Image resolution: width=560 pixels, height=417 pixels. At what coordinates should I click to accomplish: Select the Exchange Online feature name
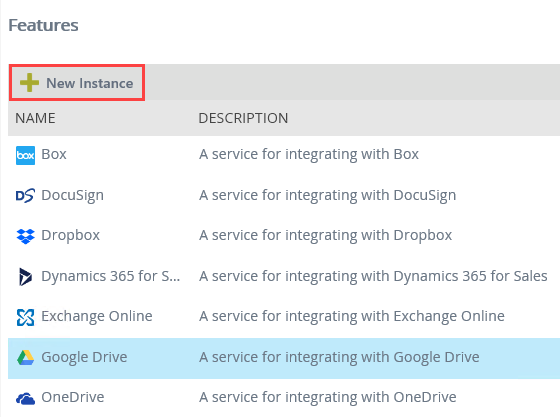tap(97, 316)
